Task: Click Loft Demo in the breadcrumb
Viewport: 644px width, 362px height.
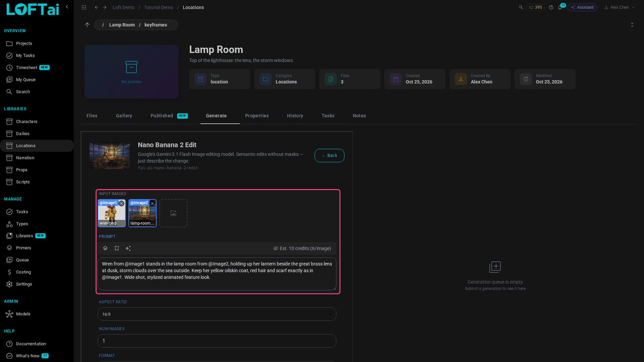Action: [123, 8]
